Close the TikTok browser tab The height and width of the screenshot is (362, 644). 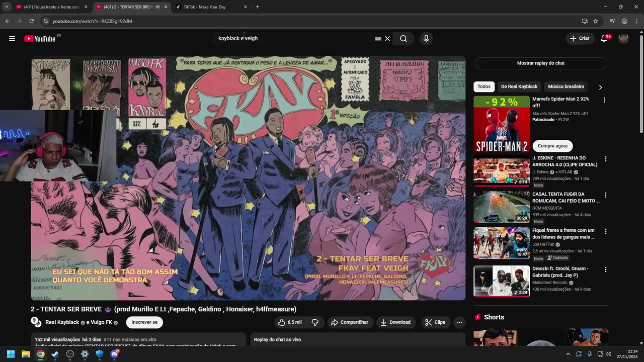246,7
